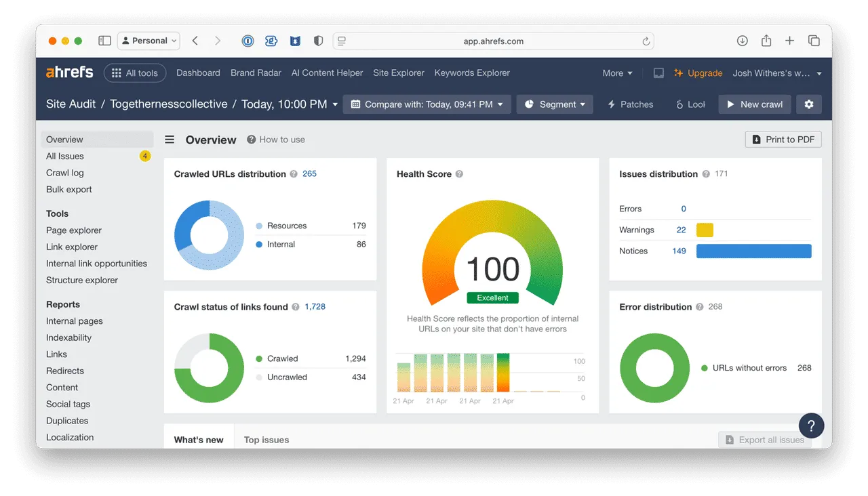Open the crawl settings gear
This screenshot has height=496, width=868.
[809, 104]
